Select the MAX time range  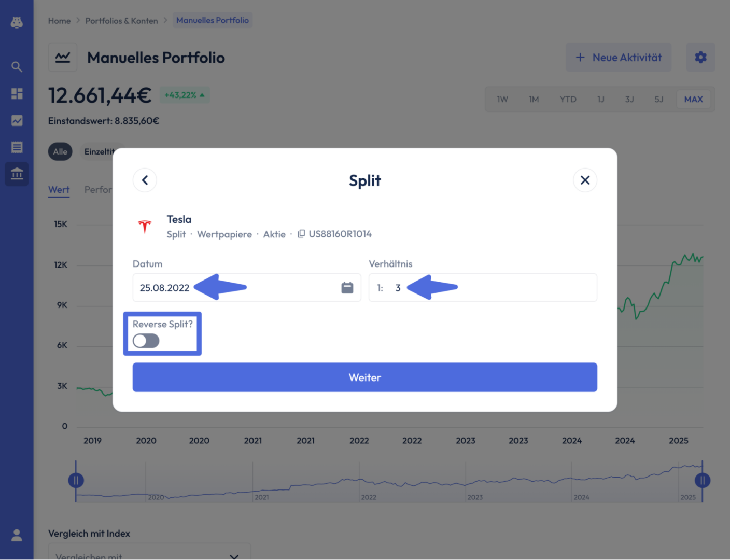693,99
